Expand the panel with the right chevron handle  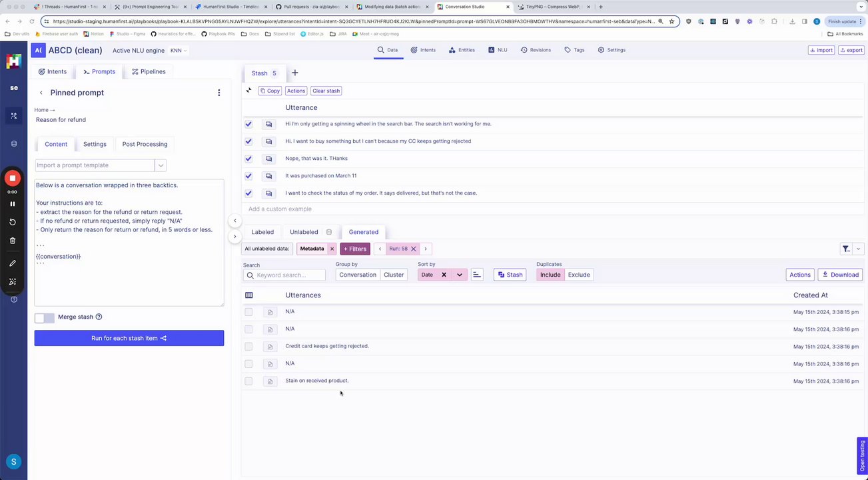234,236
